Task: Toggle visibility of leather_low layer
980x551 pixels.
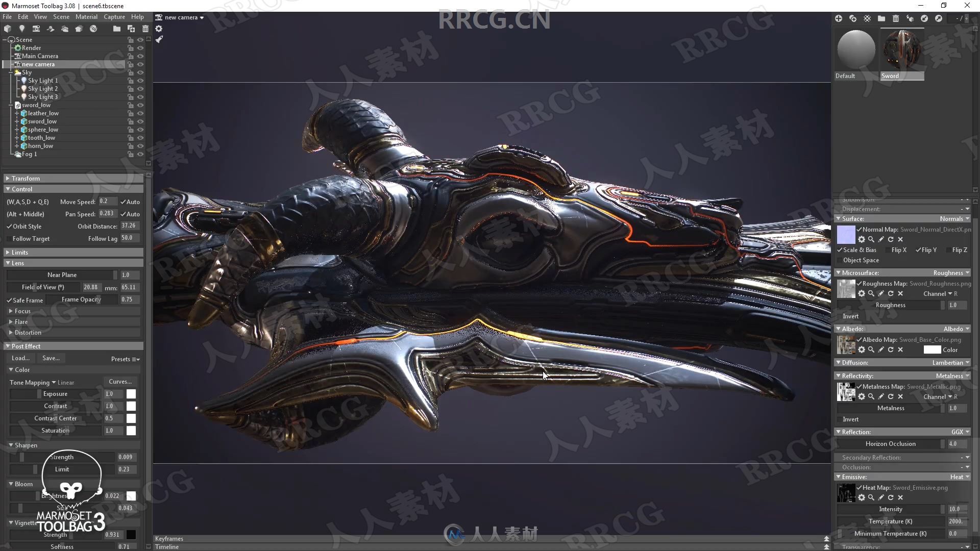Action: [x=140, y=113]
